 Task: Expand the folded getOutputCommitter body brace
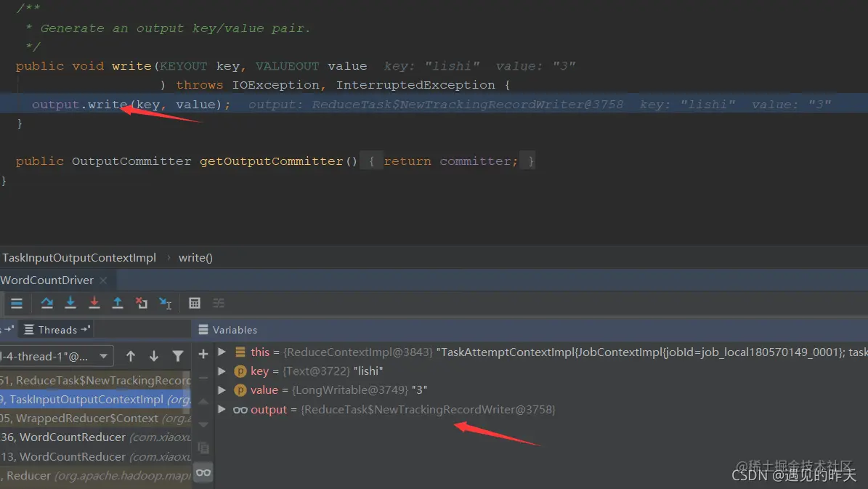pos(371,161)
